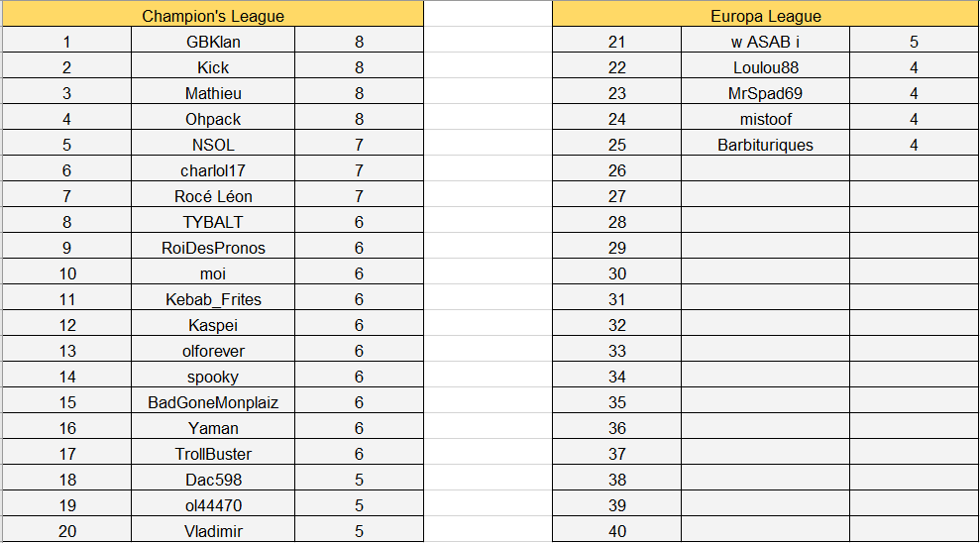Click the Vladimir name cell
Image resolution: width=980 pixels, height=543 pixels.
click(213, 531)
